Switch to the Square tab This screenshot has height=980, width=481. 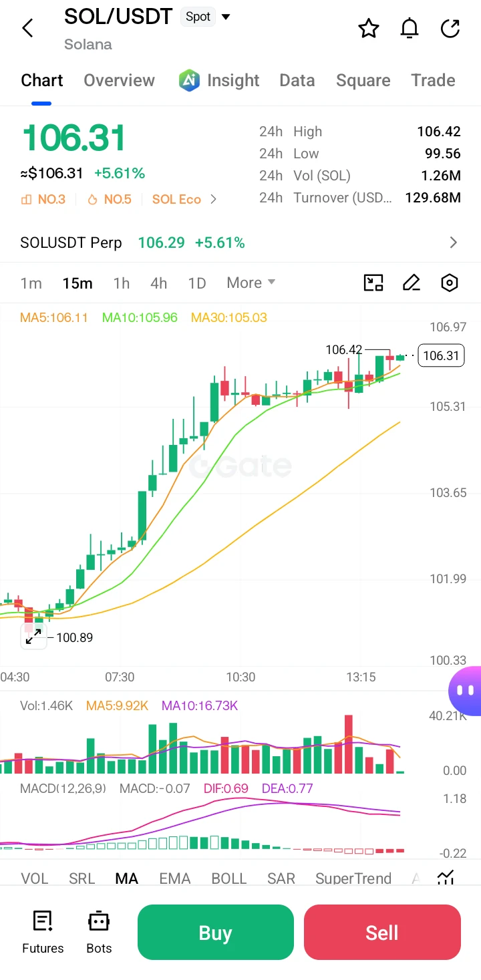click(363, 80)
